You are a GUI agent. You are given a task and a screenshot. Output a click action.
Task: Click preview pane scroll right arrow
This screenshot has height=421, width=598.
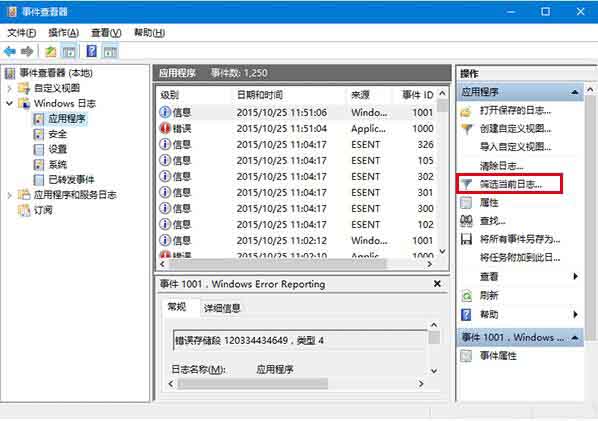click(421, 384)
